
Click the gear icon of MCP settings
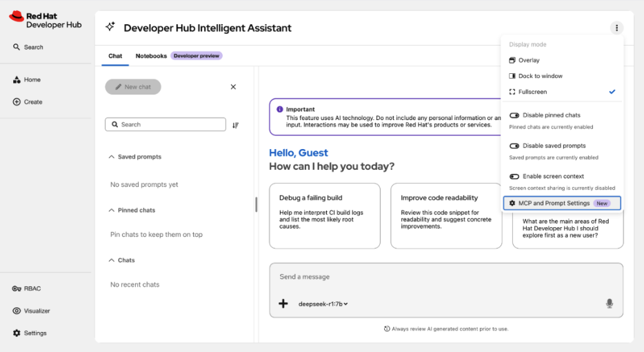[512, 203]
